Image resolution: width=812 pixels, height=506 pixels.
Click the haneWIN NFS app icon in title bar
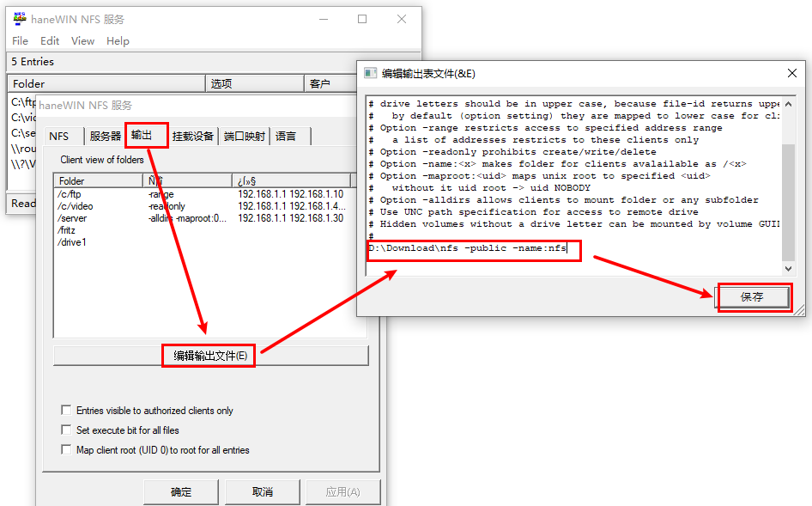pos(20,19)
